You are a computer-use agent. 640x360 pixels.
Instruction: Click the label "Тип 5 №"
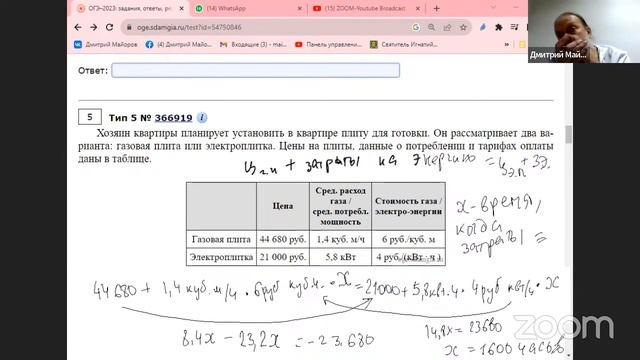tap(130, 118)
